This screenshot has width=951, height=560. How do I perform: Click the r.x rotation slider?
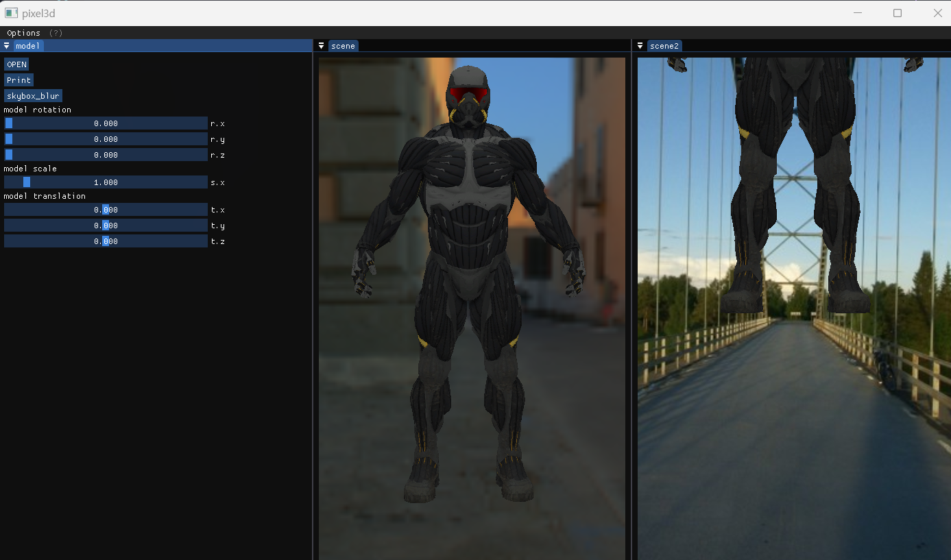coord(106,123)
